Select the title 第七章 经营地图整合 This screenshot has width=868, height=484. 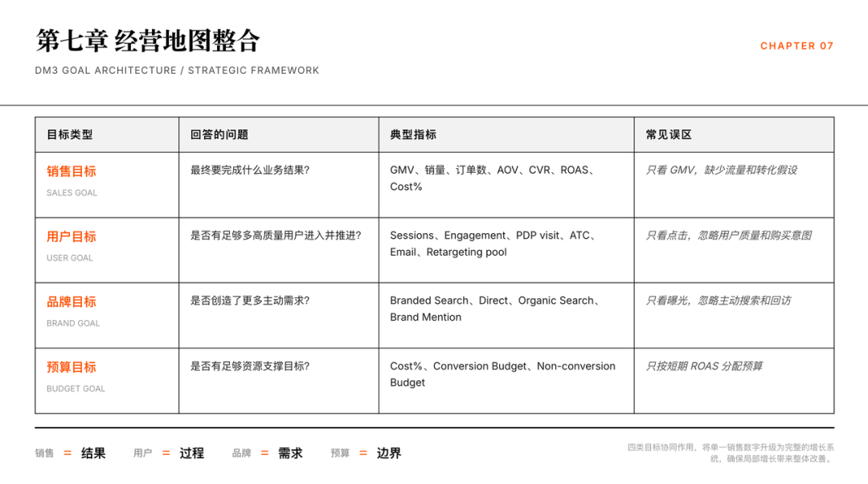pyautogui.click(x=148, y=41)
